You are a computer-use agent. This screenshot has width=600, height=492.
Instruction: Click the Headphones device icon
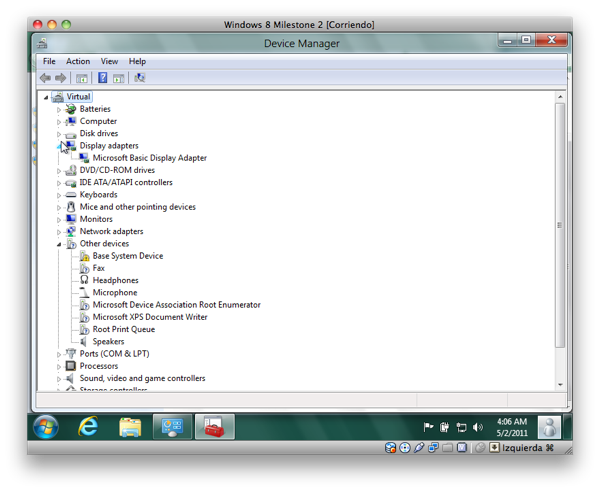(84, 280)
